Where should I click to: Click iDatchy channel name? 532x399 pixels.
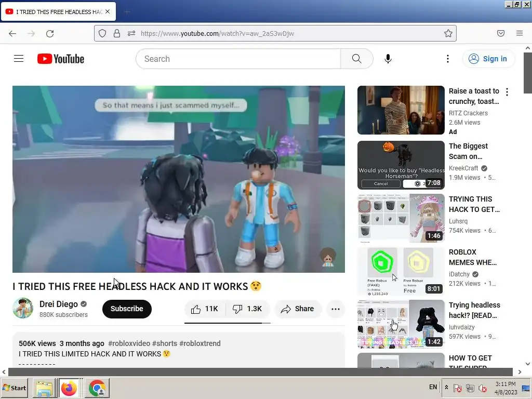459,274
